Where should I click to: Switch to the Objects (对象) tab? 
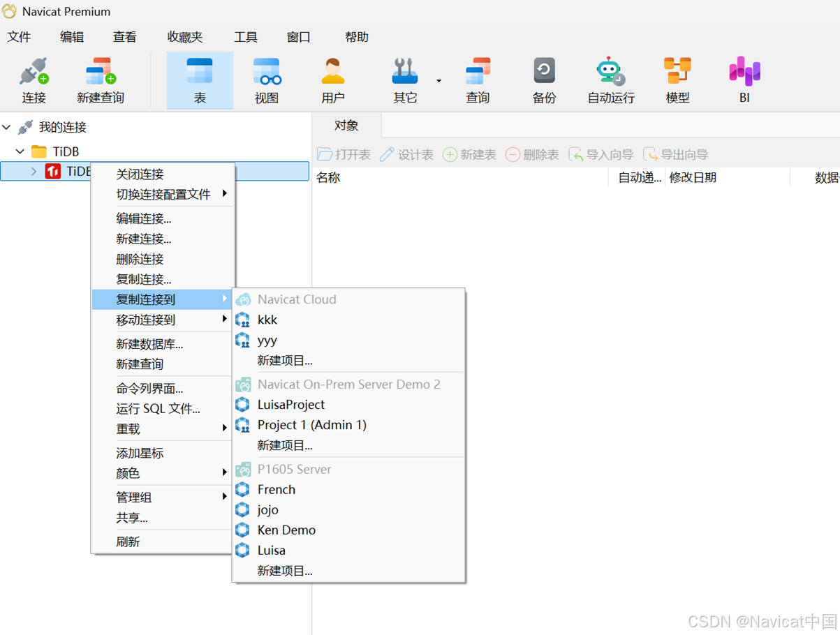tap(346, 126)
